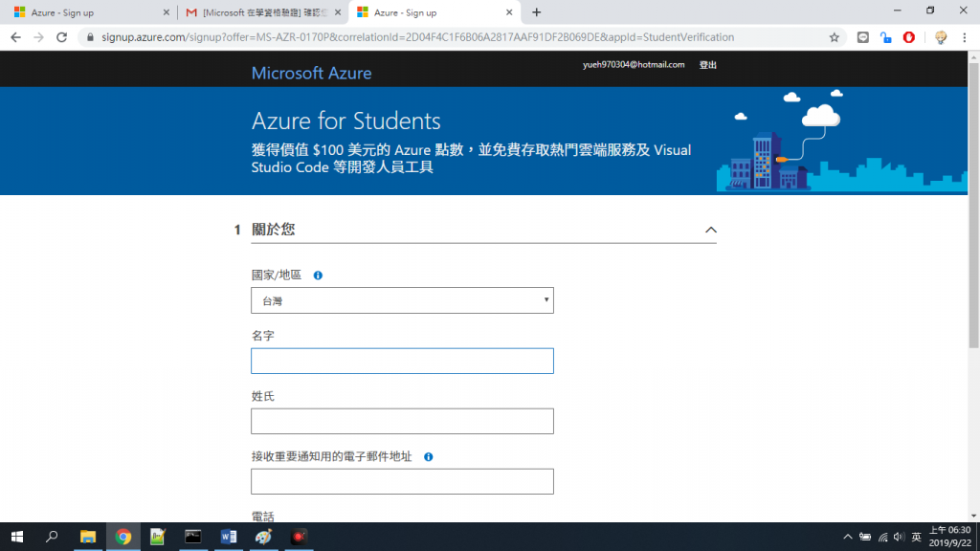Open Windows taskbar search
Screen dimensions: 980x551
(x=52, y=537)
